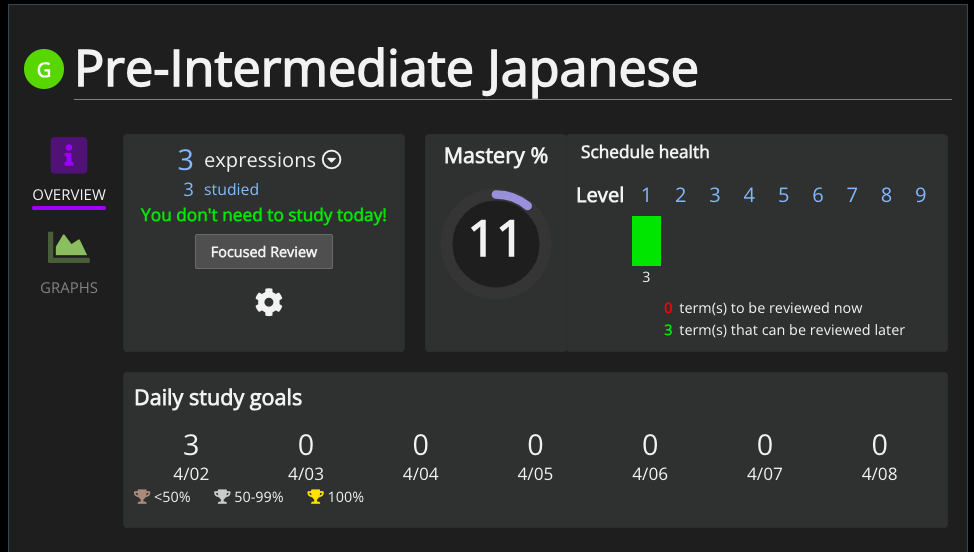The height and width of the screenshot is (552, 974).
Task: Click the bronze <50% trophy icon
Action: [x=142, y=496]
